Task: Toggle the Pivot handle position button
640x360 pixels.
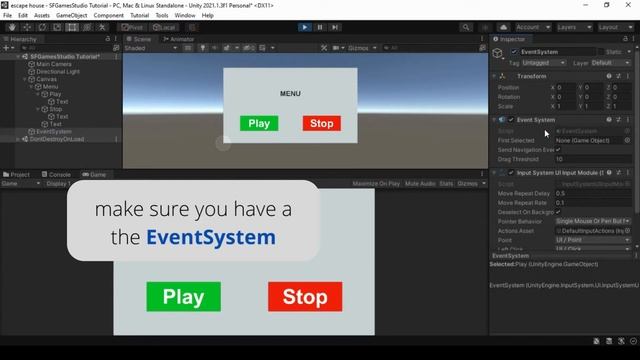Action: (133, 27)
